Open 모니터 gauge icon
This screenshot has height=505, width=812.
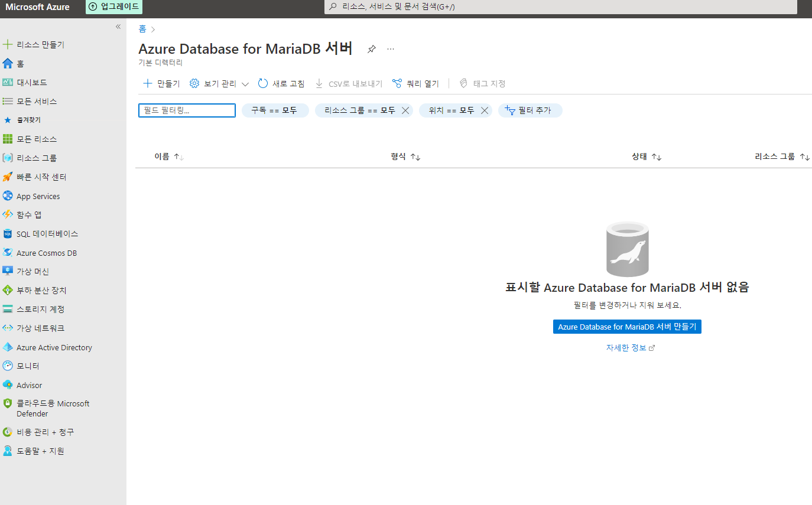point(8,366)
